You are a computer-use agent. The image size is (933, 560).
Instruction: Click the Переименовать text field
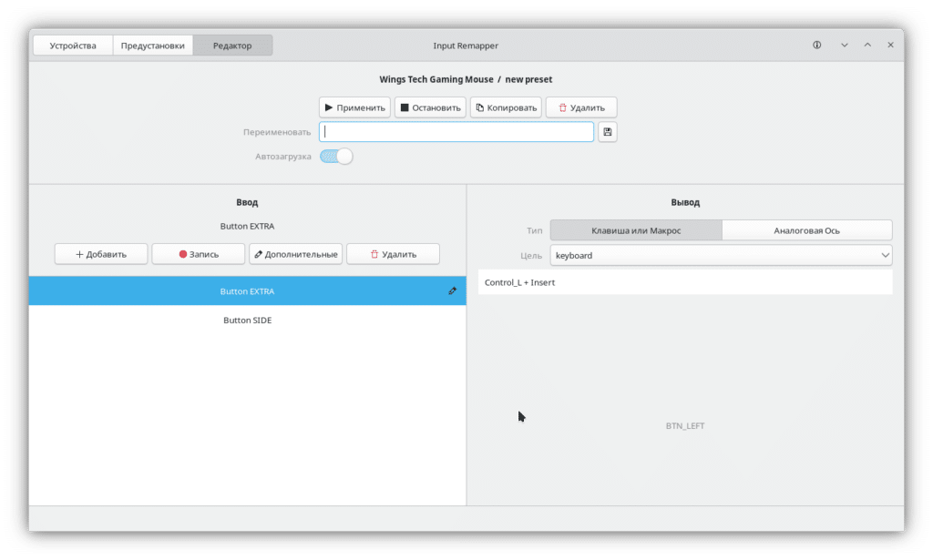456,132
